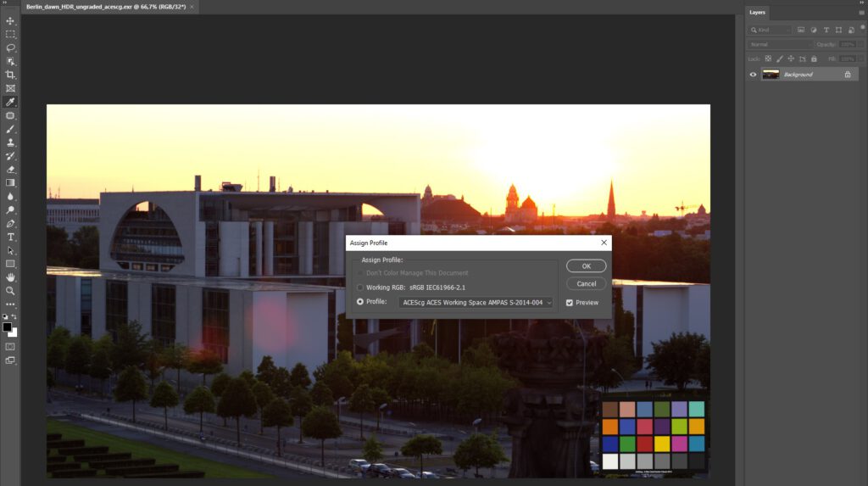Image resolution: width=868 pixels, height=486 pixels.
Task: Close the Assign Profile dialog
Action: pyautogui.click(x=604, y=243)
